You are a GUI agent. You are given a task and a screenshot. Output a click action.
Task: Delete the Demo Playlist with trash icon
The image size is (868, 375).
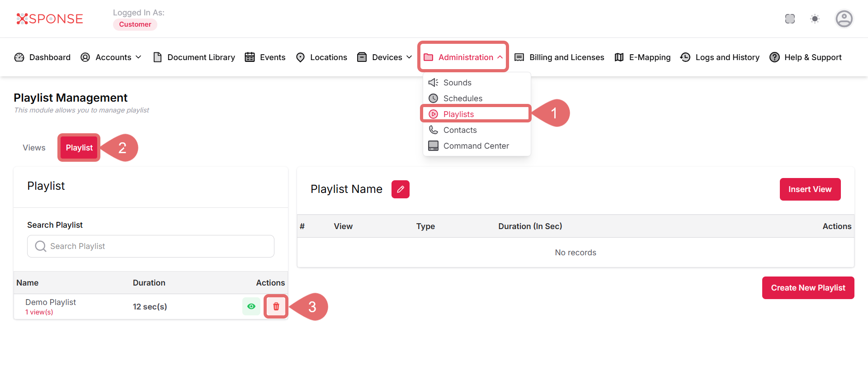click(276, 306)
